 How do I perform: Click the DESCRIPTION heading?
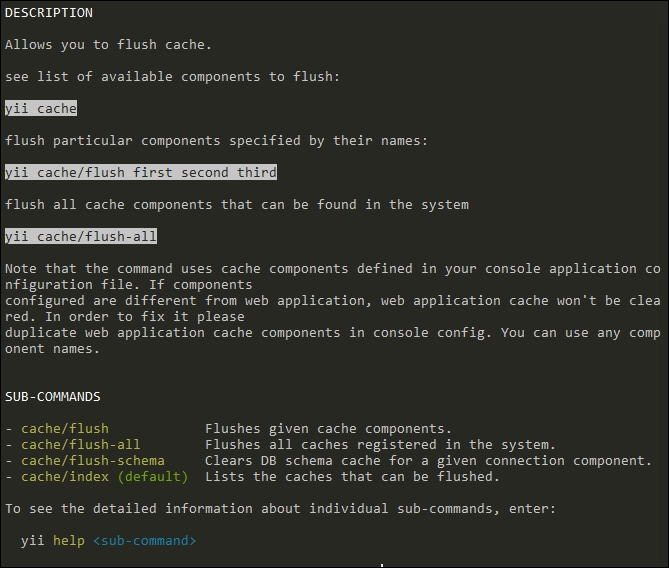(49, 13)
